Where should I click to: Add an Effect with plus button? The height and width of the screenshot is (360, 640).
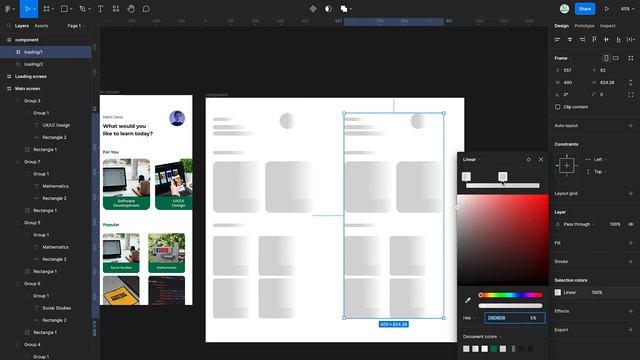coord(631,311)
